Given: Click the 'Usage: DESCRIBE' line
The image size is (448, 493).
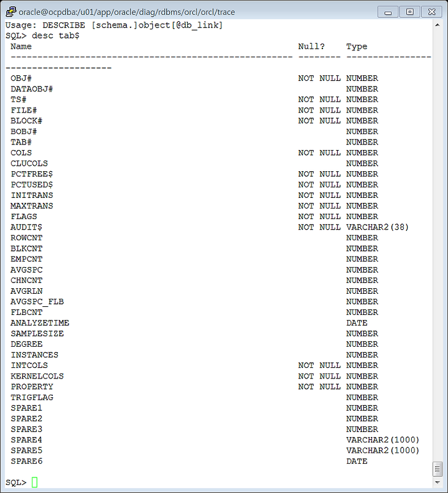Looking at the screenshot, I should pyautogui.click(x=114, y=25).
